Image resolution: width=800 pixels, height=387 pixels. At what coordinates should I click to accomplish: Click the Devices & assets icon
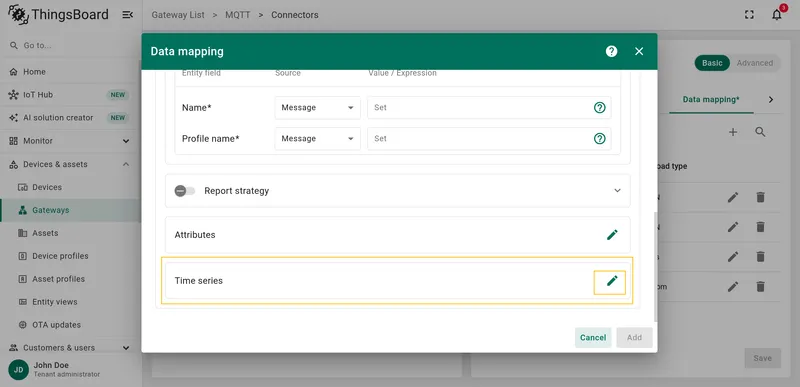14,164
